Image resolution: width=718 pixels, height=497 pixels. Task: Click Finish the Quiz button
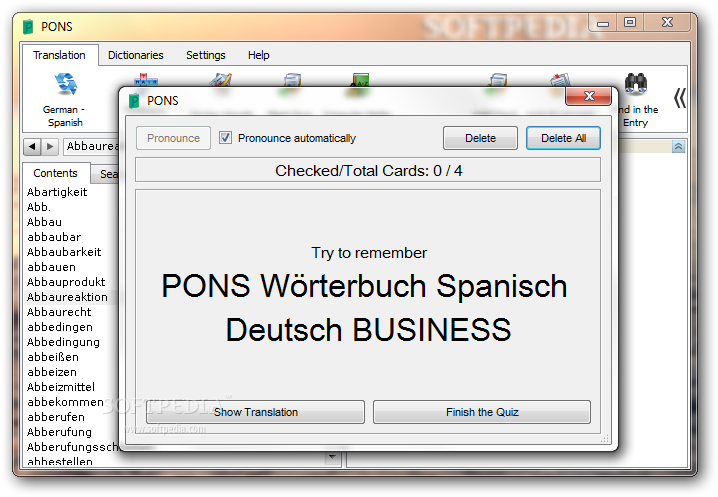click(x=482, y=412)
